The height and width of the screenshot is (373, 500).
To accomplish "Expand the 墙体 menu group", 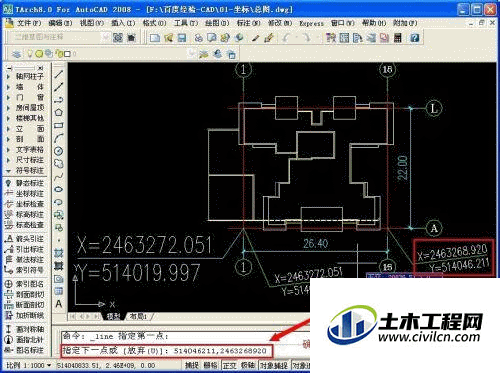I will click(x=25, y=87).
